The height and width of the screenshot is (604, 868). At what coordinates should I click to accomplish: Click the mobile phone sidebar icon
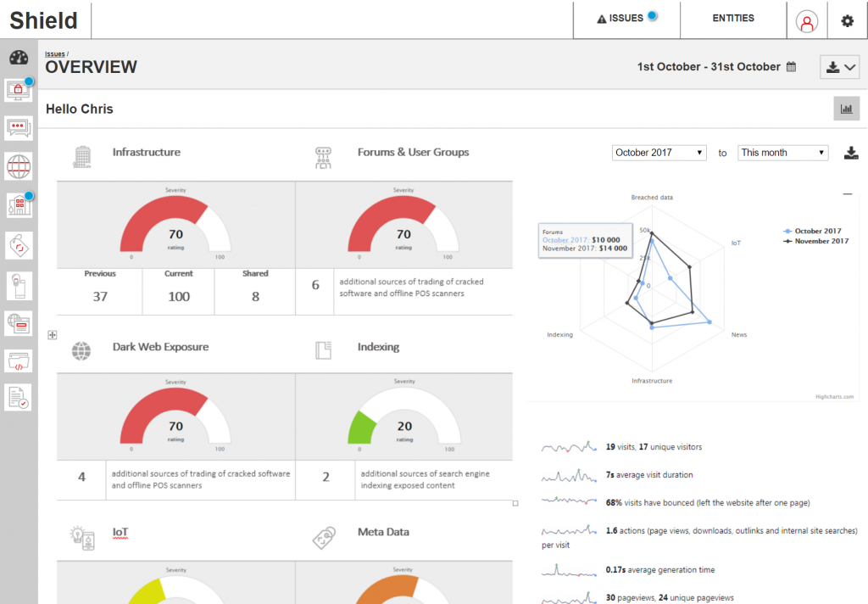(19, 286)
